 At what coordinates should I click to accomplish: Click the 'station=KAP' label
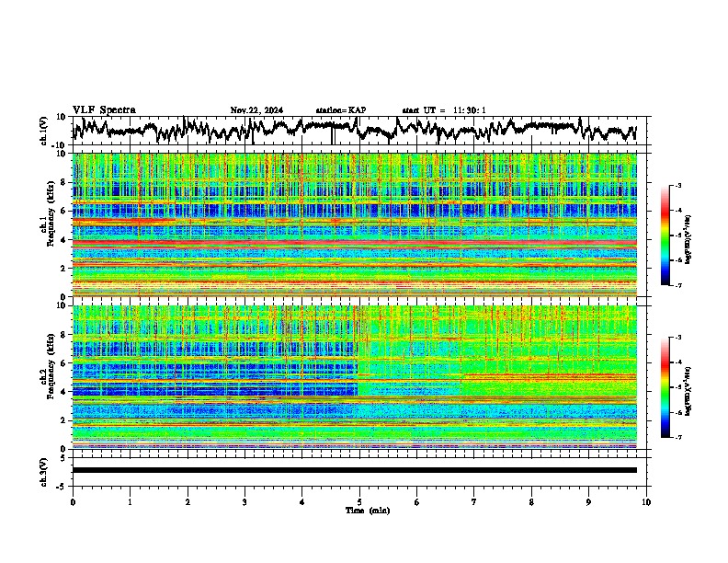pyautogui.click(x=341, y=110)
